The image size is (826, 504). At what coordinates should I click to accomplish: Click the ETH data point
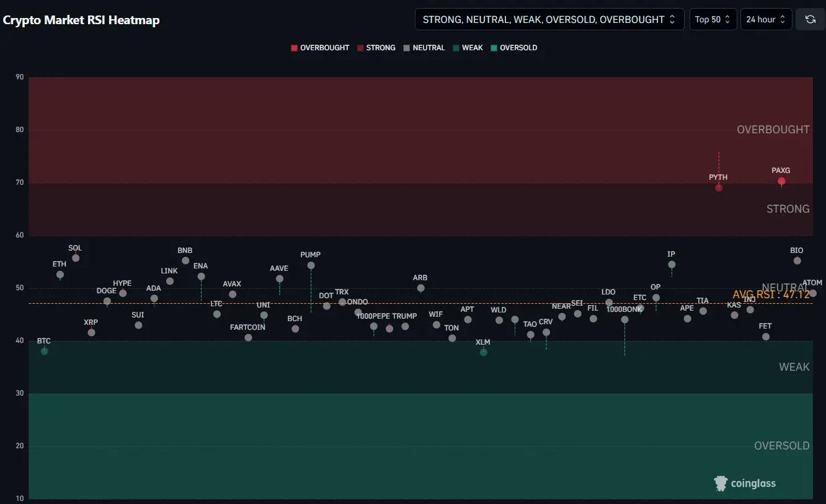tap(60, 275)
